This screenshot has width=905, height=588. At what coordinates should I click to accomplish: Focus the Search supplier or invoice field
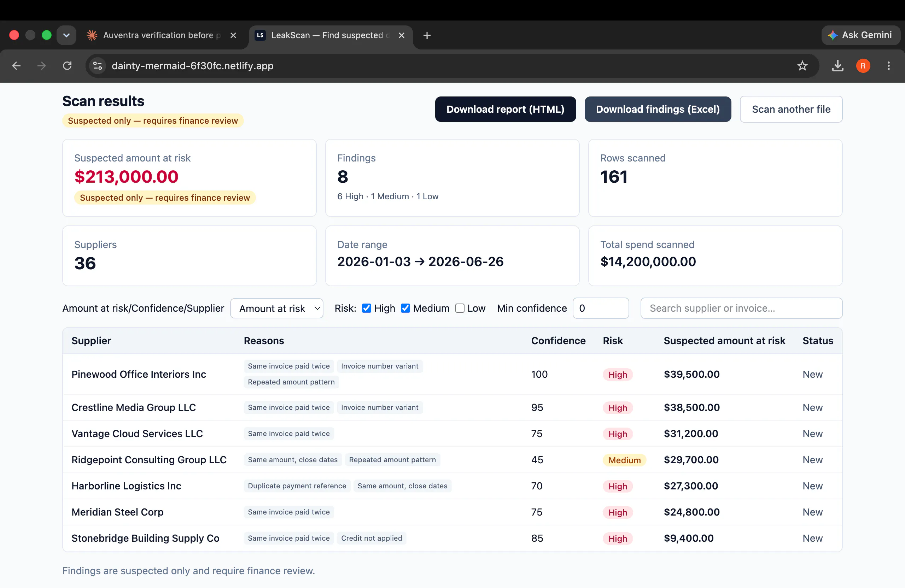pos(741,308)
